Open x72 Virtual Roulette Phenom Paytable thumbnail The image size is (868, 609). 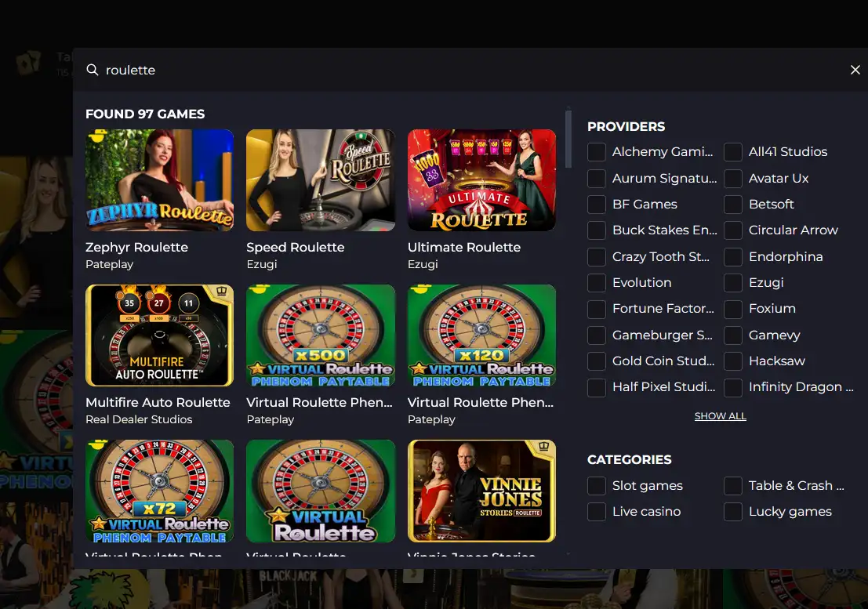coord(159,491)
